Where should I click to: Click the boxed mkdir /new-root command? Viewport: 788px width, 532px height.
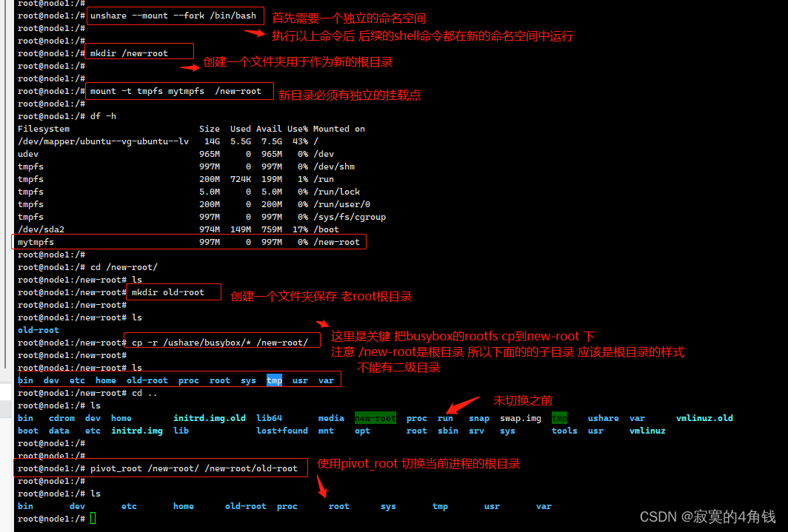point(138,51)
